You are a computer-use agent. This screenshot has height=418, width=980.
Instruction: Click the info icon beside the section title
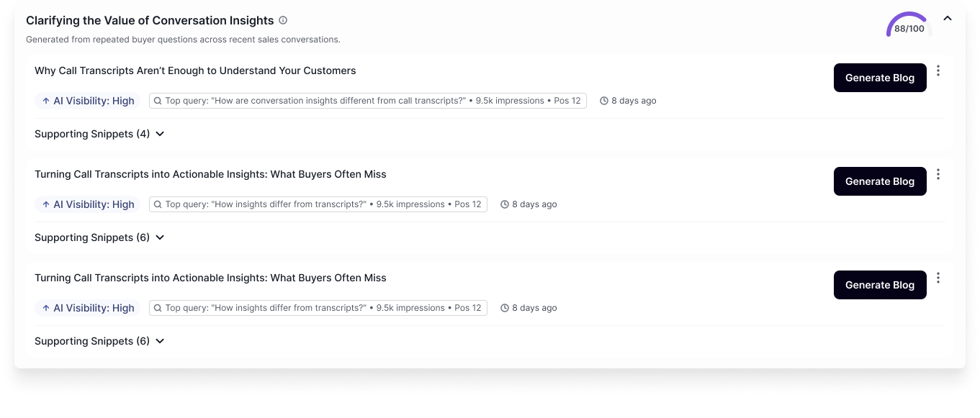point(283,21)
